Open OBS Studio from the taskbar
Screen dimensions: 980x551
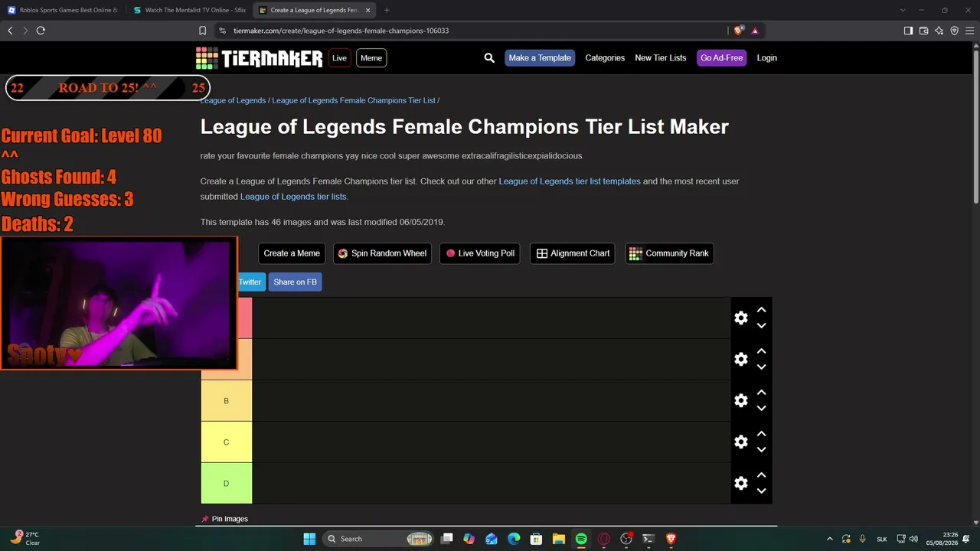coord(626,539)
